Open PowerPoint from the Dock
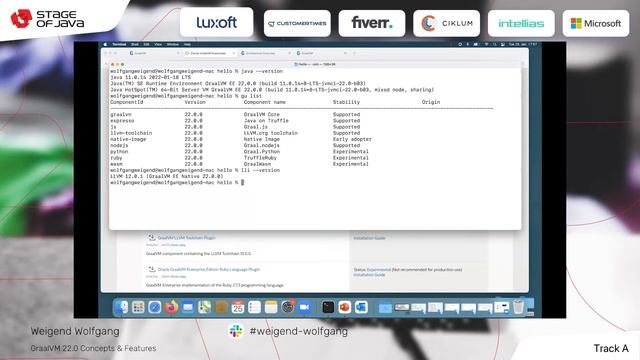The width and height of the screenshot is (640, 360). [344, 307]
